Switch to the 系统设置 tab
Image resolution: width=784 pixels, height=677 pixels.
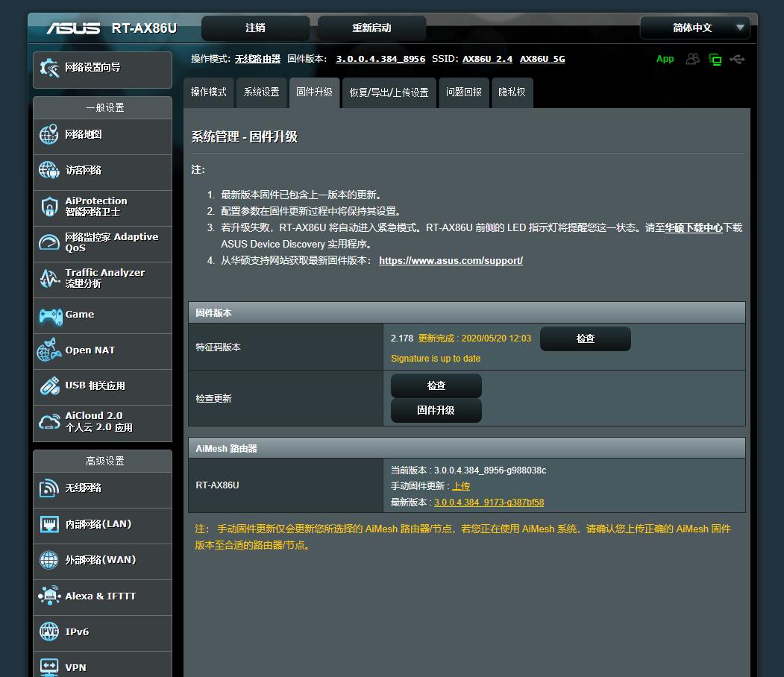261,92
